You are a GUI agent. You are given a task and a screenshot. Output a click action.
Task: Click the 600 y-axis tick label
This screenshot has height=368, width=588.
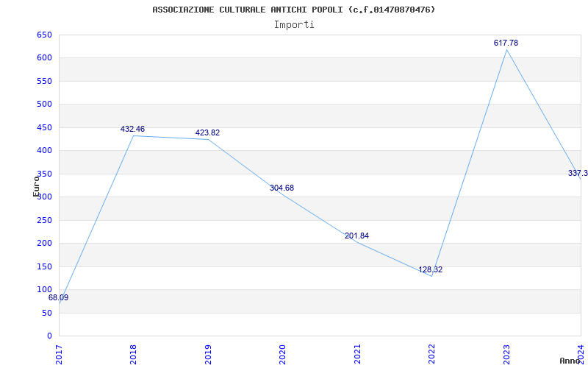[x=44, y=58]
